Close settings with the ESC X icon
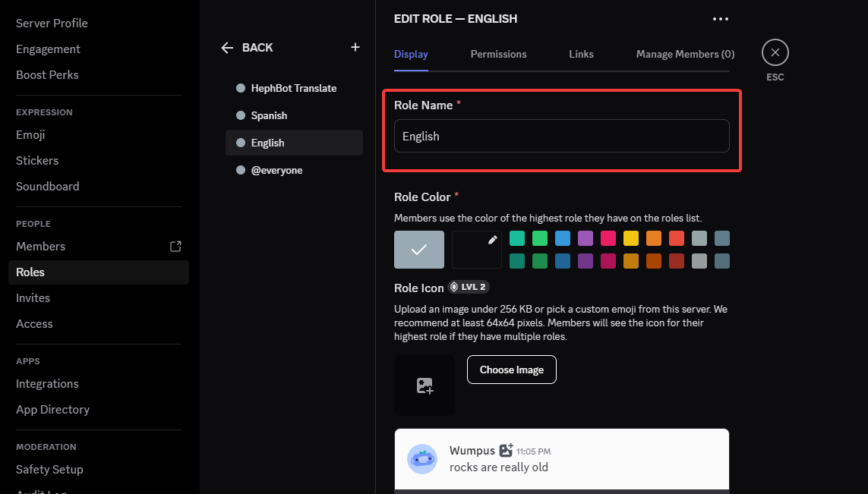 [x=775, y=52]
